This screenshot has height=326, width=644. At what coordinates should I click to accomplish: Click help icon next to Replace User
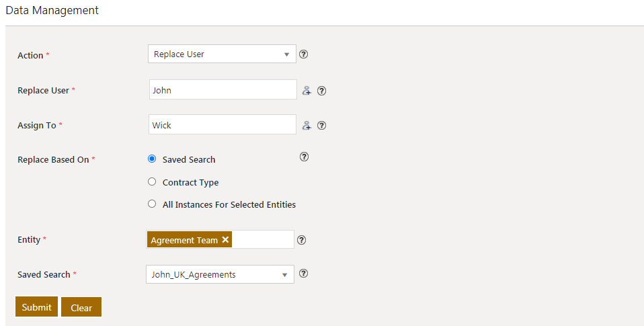click(321, 90)
